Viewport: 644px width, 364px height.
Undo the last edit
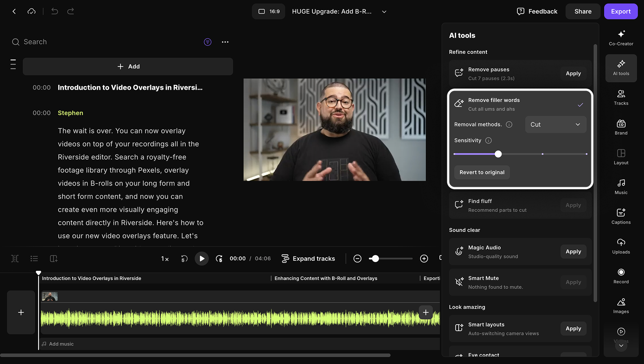coord(54,11)
